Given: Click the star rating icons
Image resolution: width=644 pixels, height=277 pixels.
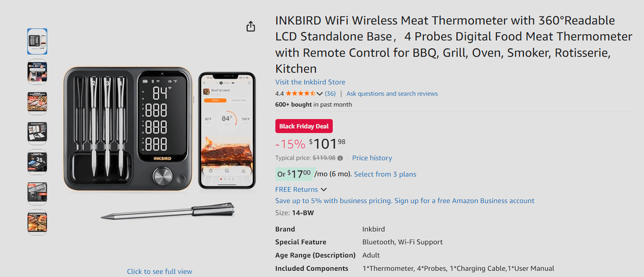Looking at the screenshot, I should (300, 94).
